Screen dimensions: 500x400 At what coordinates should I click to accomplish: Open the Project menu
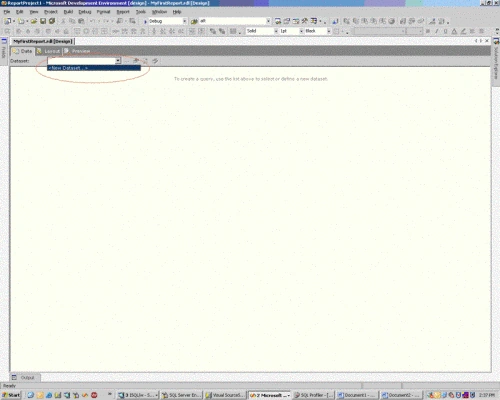coord(51,12)
